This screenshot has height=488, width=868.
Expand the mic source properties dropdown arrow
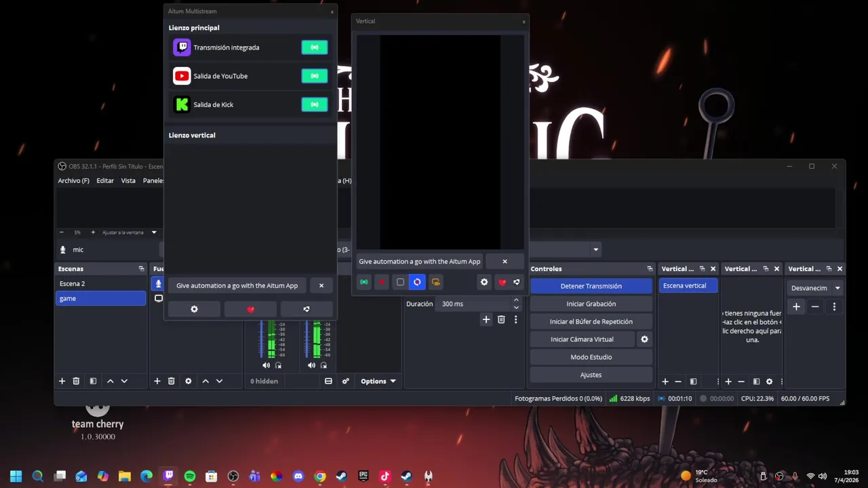tap(595, 249)
